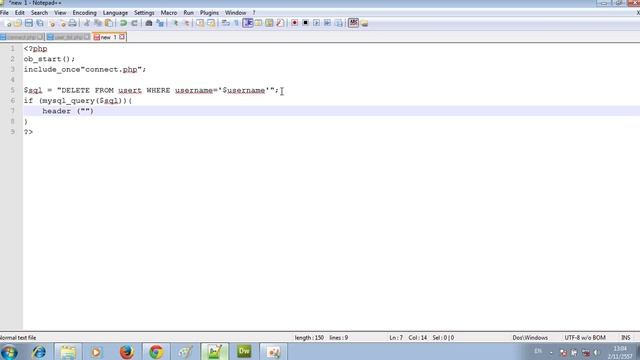Open the Plugins menu
The height and width of the screenshot is (360, 640).
(209, 13)
